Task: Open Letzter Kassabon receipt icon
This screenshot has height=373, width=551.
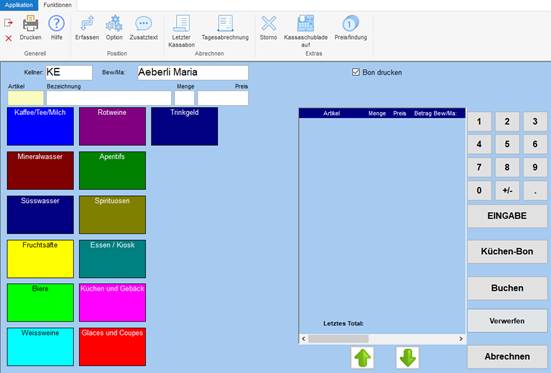Action: 181,24
